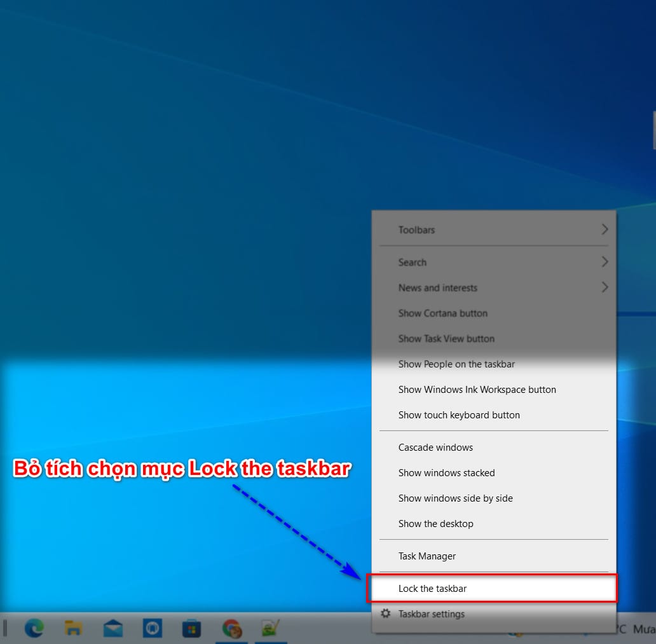
Task: Select Show the desktop
Action: 494,524
